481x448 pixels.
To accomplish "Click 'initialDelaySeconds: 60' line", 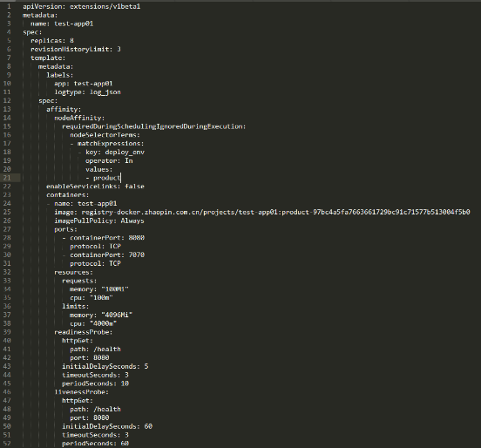I will (107, 426).
